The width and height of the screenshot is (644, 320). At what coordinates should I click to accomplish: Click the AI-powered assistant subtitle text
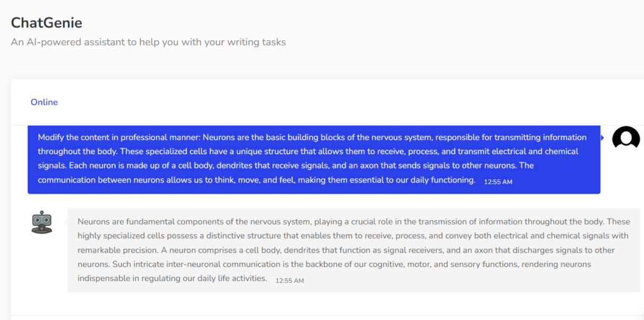point(148,42)
